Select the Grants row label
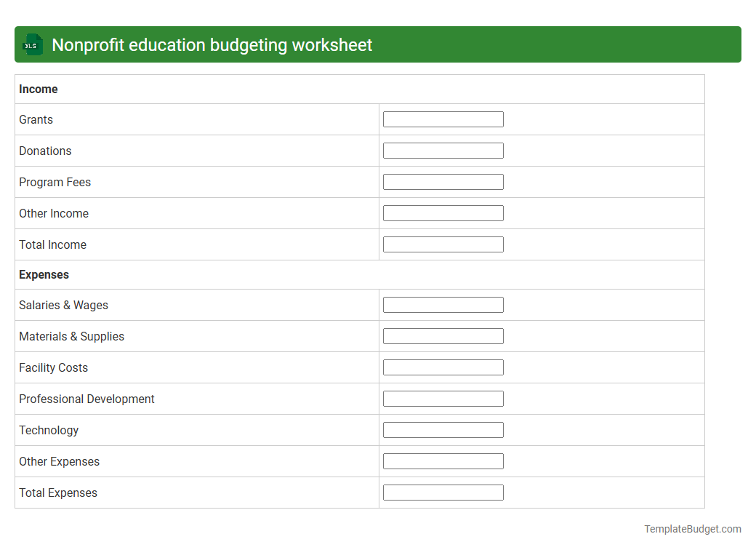The width and height of the screenshot is (756, 550). (36, 119)
